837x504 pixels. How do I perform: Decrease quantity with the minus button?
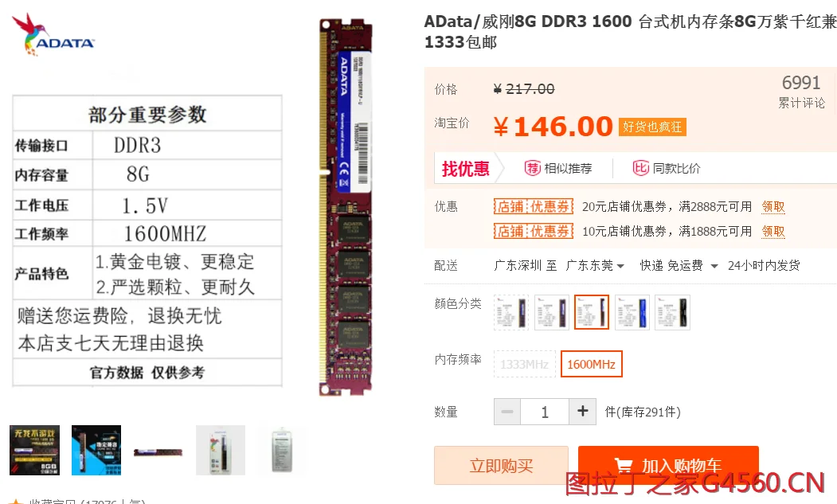click(507, 412)
